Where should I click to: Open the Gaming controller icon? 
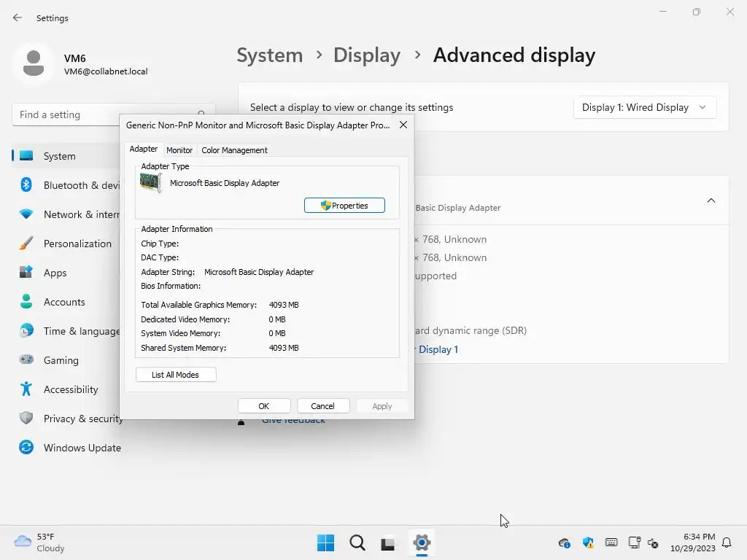26,359
